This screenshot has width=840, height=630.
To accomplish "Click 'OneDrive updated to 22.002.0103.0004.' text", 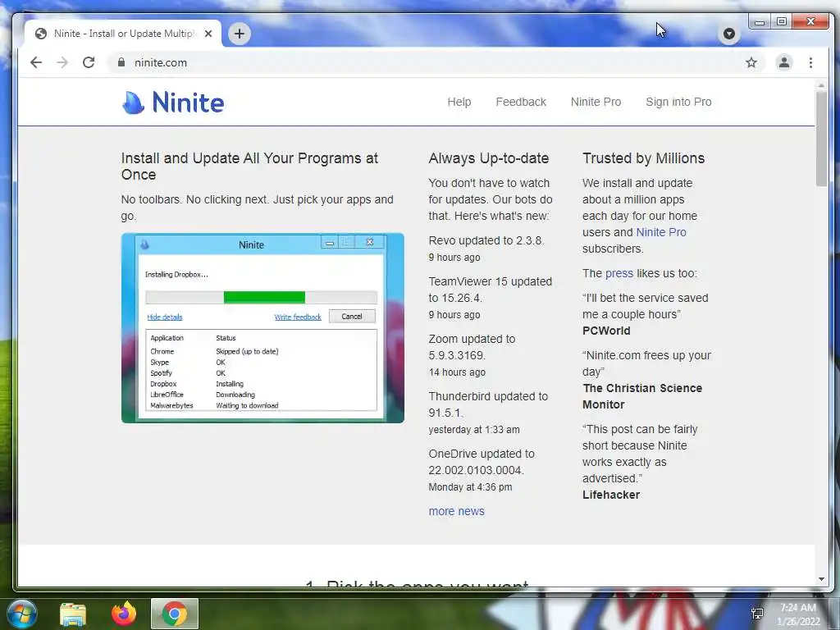I will (x=482, y=461).
